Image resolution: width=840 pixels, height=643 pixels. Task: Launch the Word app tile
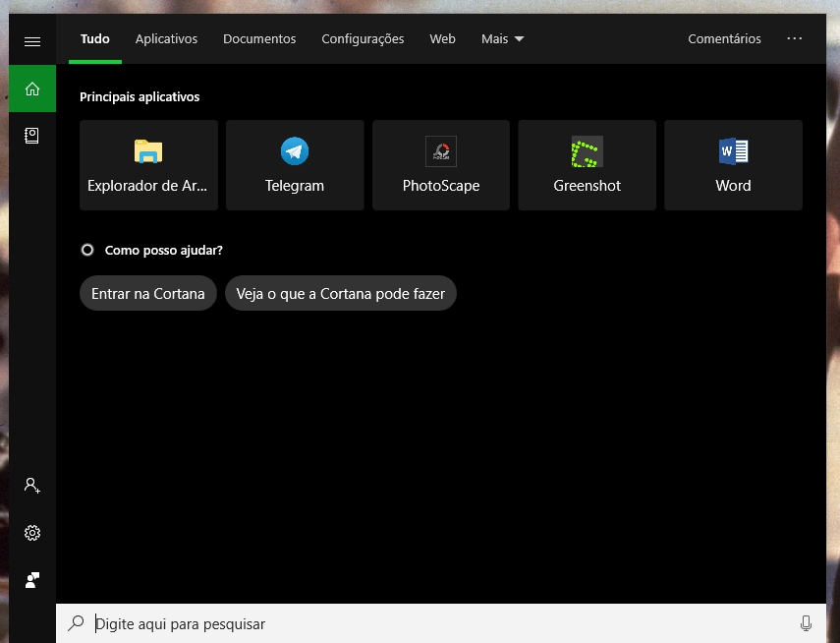[733, 165]
